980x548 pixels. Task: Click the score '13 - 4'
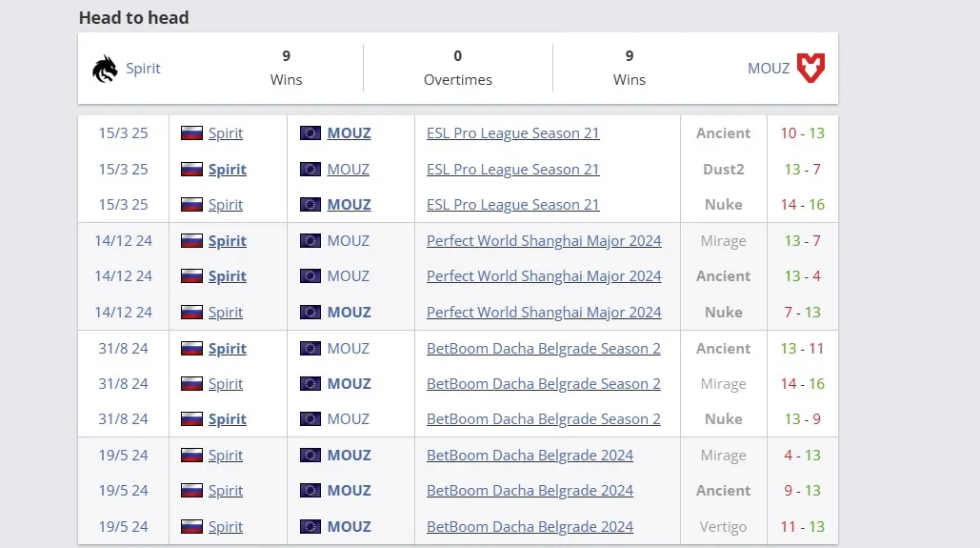803,275
